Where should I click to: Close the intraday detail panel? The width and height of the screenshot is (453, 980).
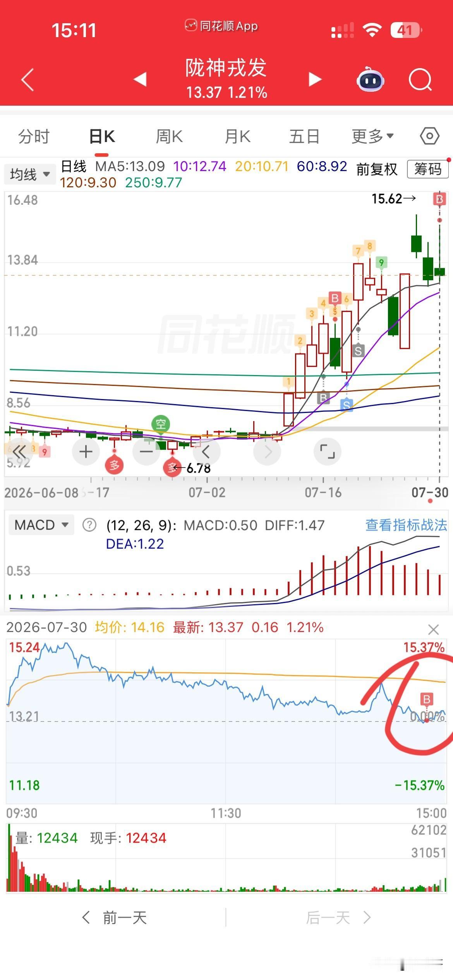[433, 630]
